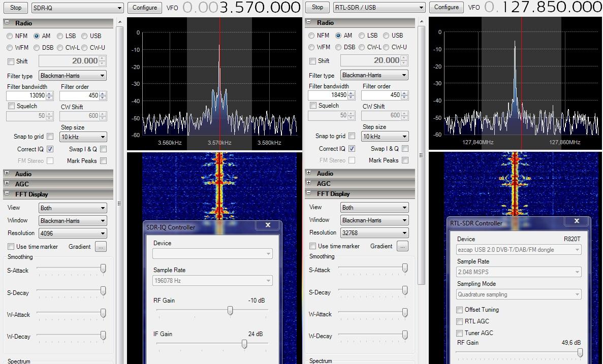Collapse the left Radio section
The image size is (603, 364).
[7, 23]
